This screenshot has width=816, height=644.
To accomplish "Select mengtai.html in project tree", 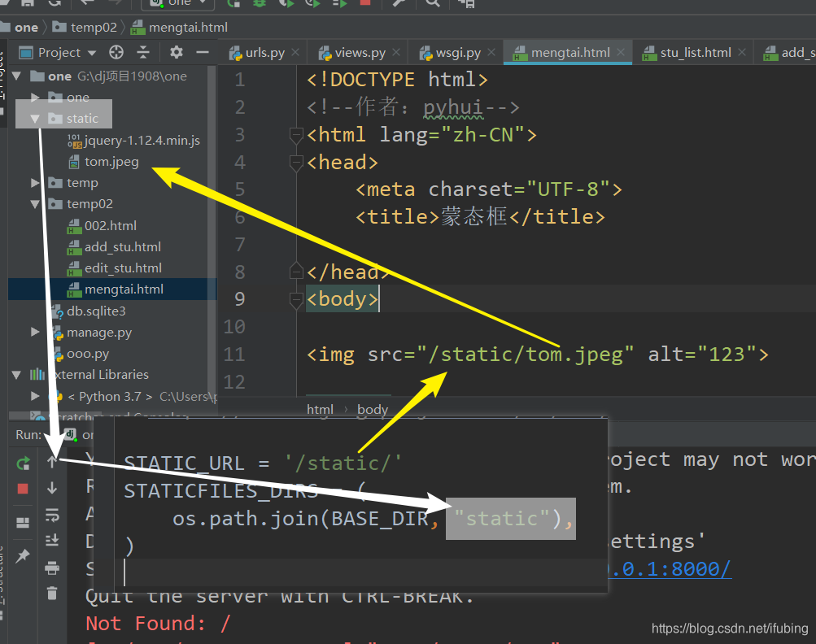I will pos(116,289).
